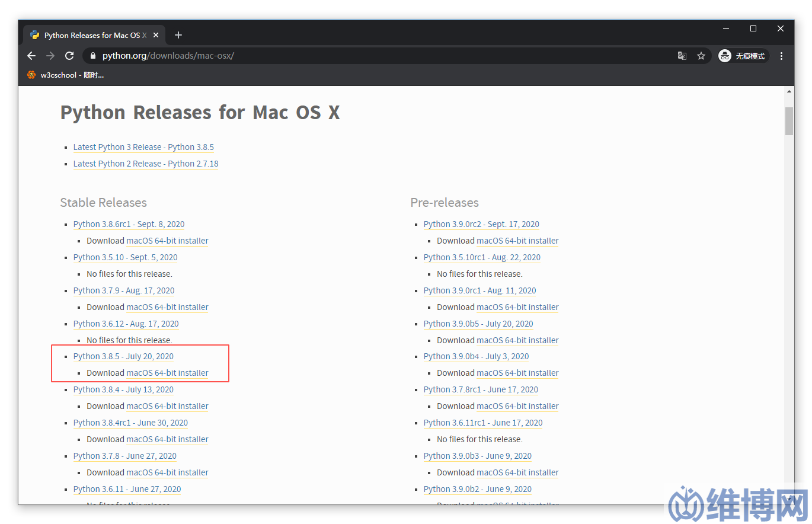Image resolution: width=812 pixels, height=524 pixels.
Task: Download macOS 64-bit installer for Python 3.9.0rc2
Action: point(518,241)
